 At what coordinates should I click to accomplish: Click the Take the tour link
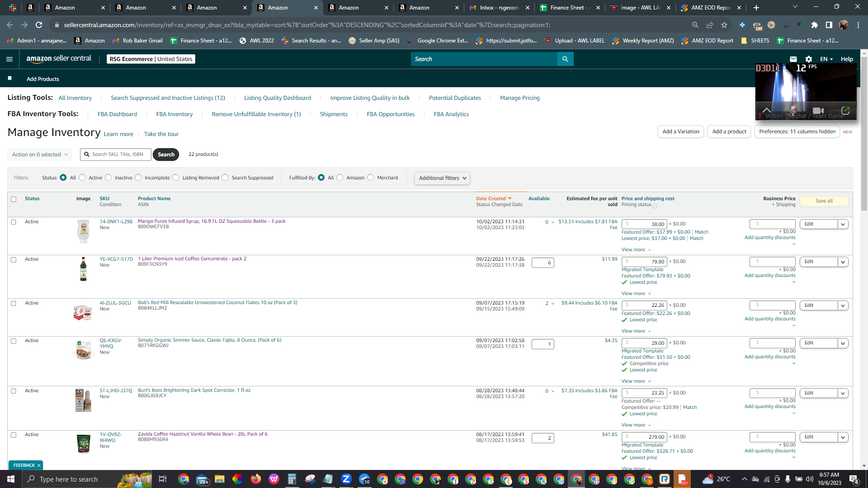coord(161,134)
